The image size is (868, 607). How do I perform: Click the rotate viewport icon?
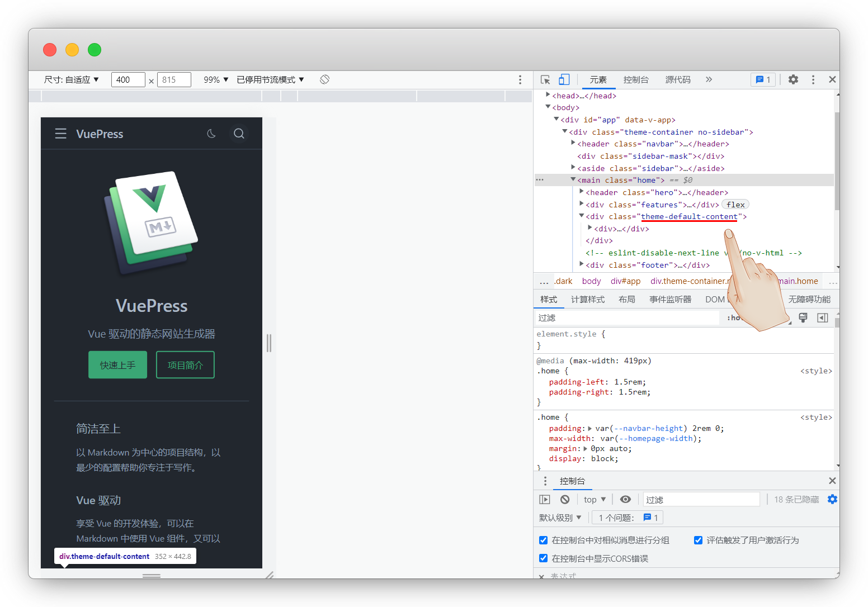(x=324, y=79)
